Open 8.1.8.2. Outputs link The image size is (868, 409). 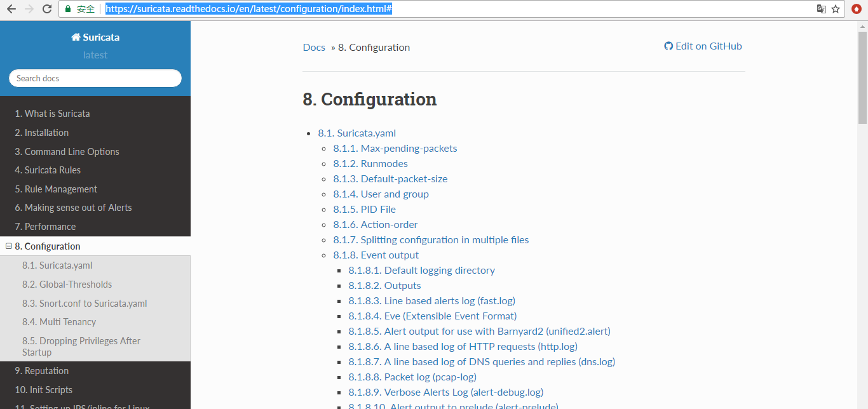(385, 286)
